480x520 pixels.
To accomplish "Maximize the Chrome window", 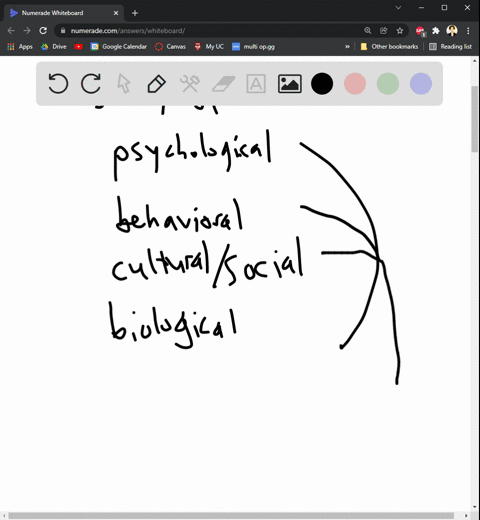I will pyautogui.click(x=444, y=7).
